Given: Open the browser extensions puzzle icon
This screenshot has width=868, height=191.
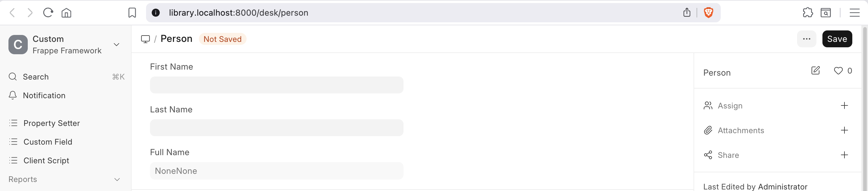Looking at the screenshot, I should pyautogui.click(x=808, y=13).
